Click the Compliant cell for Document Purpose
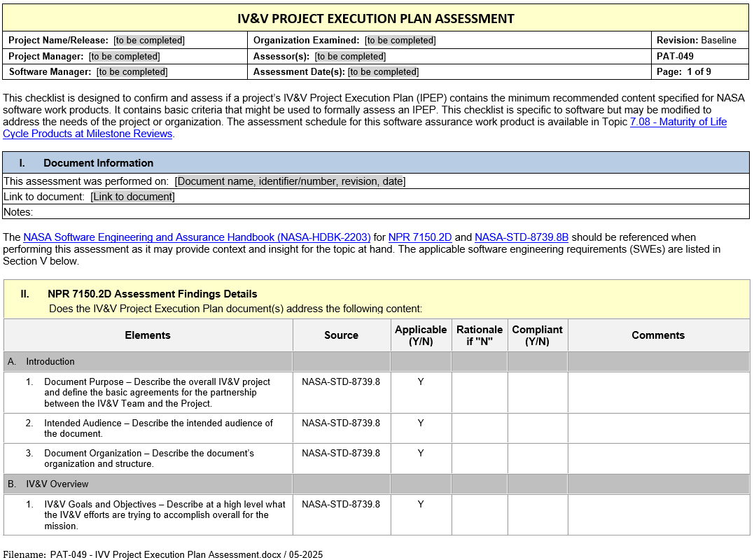754x560 pixels. [537, 392]
